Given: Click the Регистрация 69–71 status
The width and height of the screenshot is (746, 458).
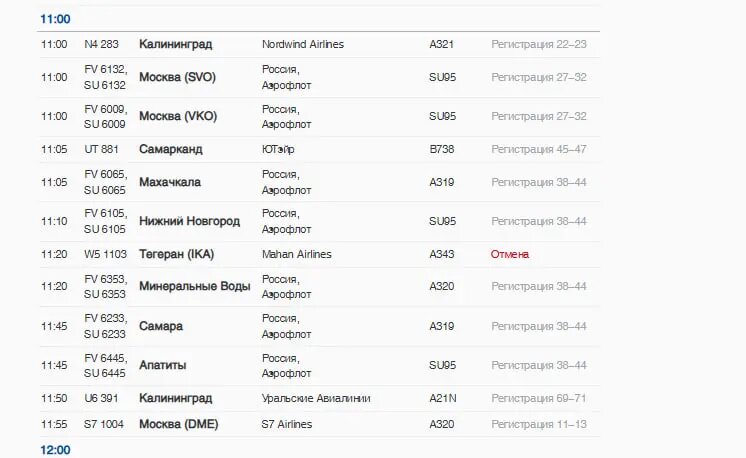Looking at the screenshot, I should [538, 398].
